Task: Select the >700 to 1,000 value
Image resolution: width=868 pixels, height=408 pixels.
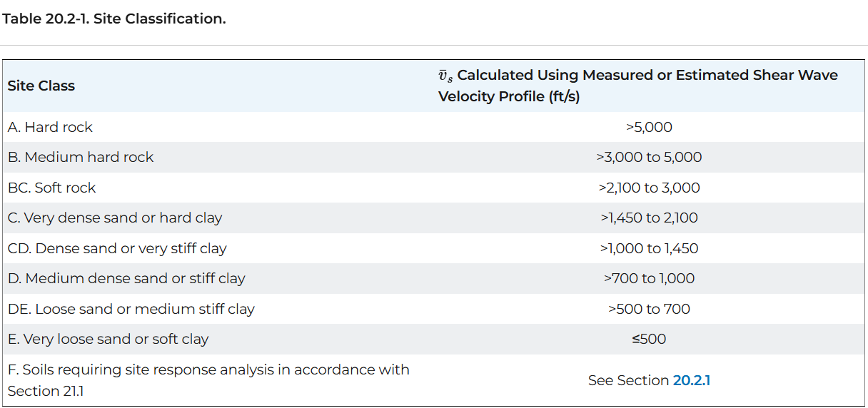Action: pos(649,278)
